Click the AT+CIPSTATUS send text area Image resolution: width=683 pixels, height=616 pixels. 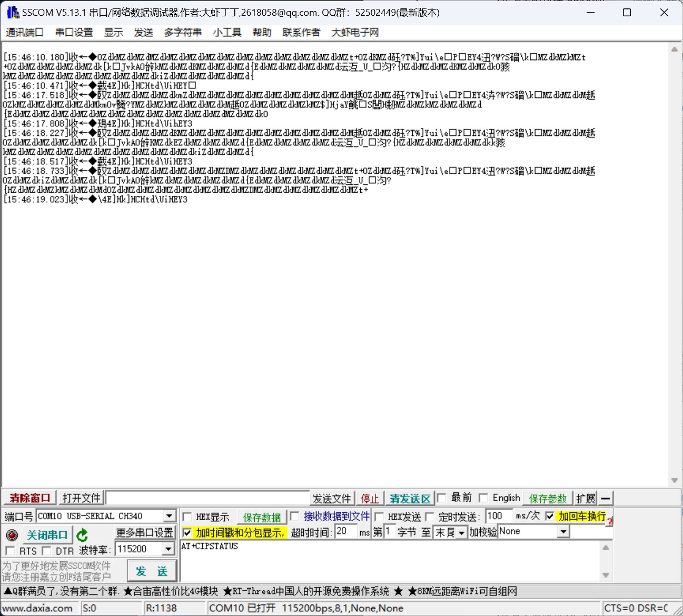[x=390, y=560]
